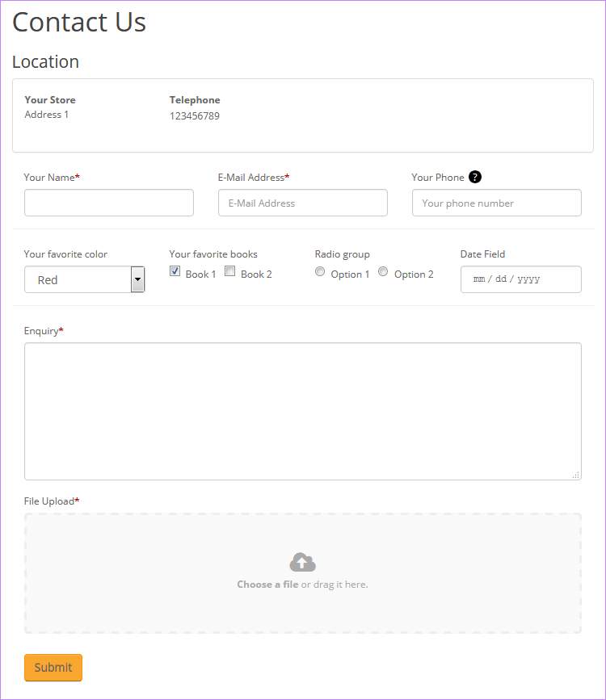Check the Book 2 checkbox
The height and width of the screenshot is (700, 606).
click(x=229, y=271)
